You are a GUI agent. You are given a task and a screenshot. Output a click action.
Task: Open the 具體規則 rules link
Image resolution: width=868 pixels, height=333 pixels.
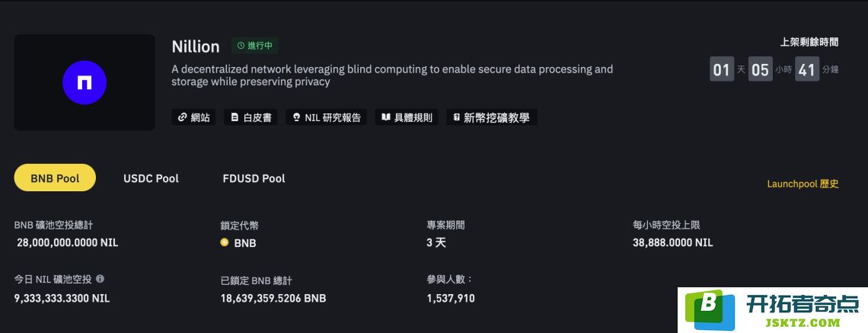click(x=407, y=117)
